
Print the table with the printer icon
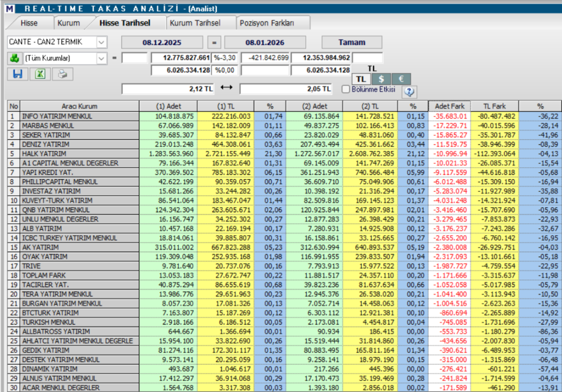coord(63,74)
